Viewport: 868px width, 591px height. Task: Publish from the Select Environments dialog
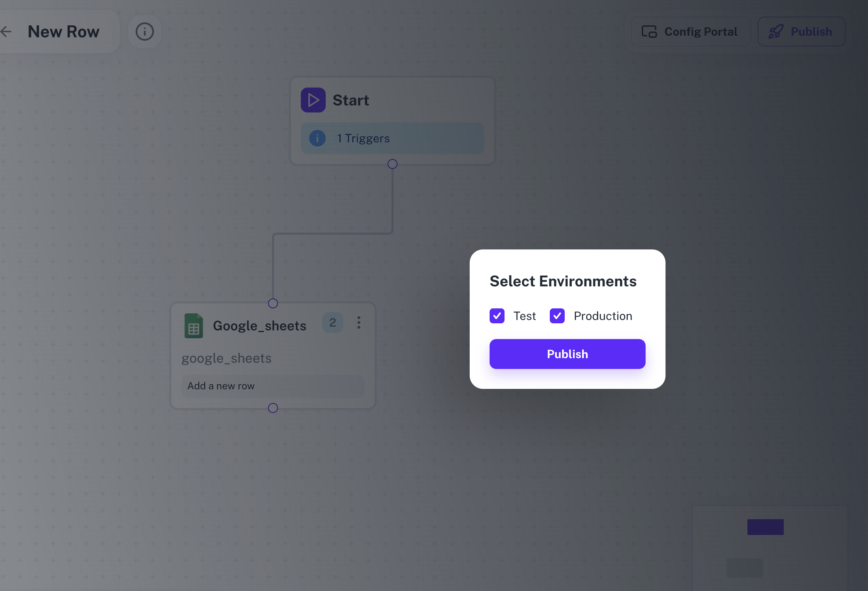click(x=567, y=354)
